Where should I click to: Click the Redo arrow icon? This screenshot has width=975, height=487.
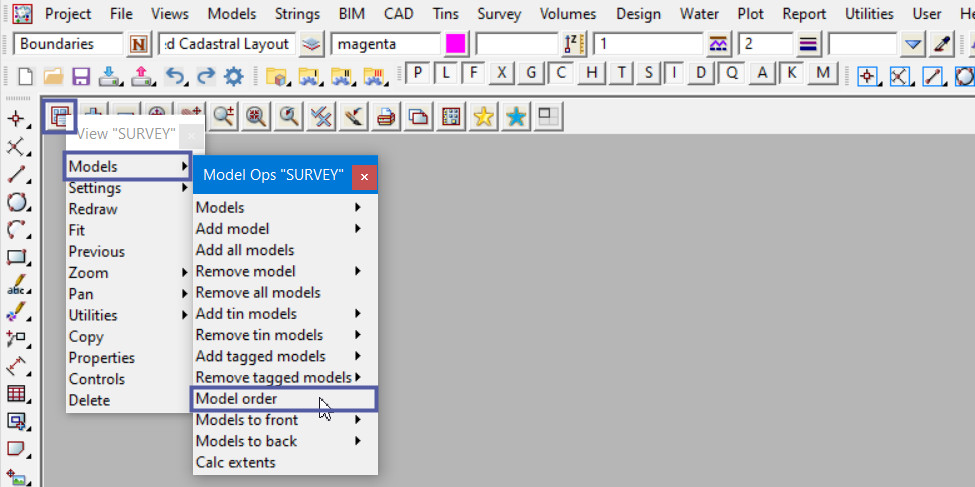[205, 75]
